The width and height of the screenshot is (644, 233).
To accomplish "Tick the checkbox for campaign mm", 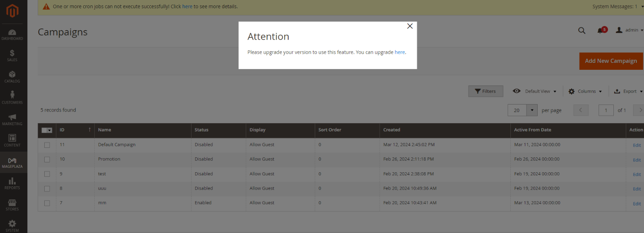I will 47,203.
